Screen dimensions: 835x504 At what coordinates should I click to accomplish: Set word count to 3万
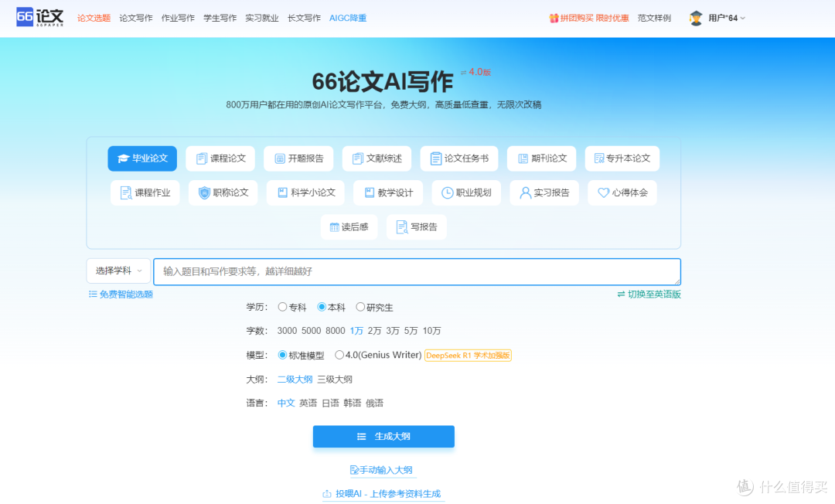[393, 331]
